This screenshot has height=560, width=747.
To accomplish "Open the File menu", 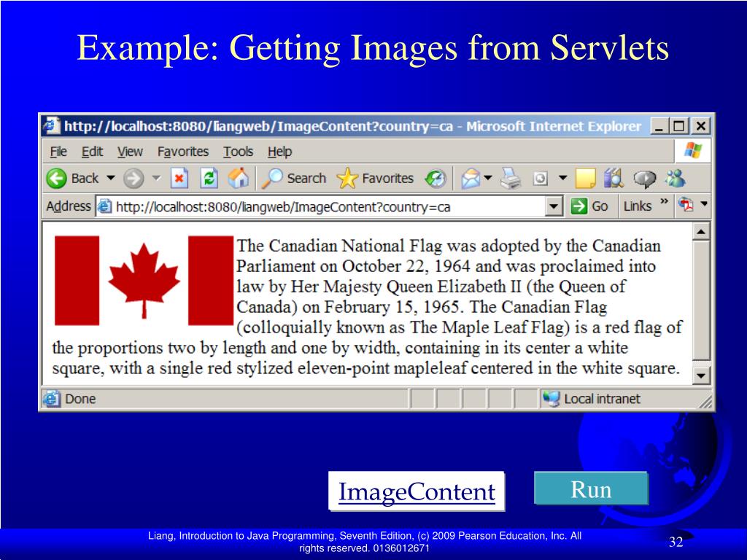I will (x=58, y=152).
